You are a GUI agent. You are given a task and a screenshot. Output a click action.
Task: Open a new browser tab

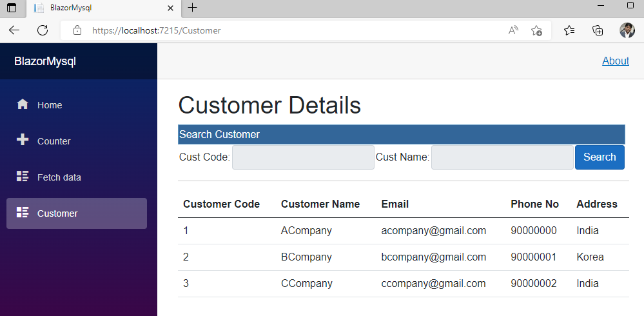coord(192,7)
